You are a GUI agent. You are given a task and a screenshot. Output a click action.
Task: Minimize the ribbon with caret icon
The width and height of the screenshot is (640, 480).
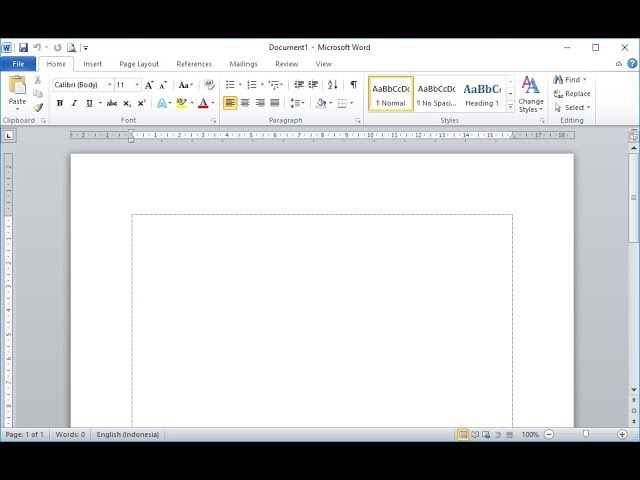pos(619,64)
